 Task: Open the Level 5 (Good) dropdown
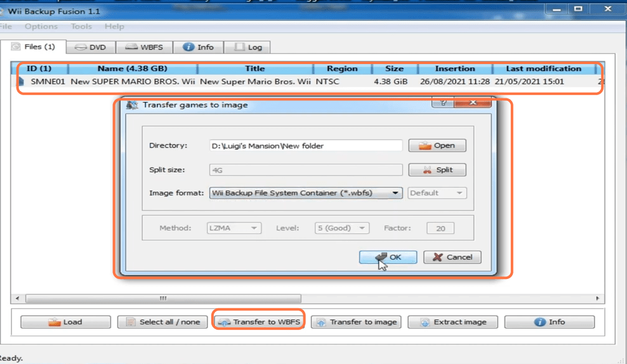(342, 228)
